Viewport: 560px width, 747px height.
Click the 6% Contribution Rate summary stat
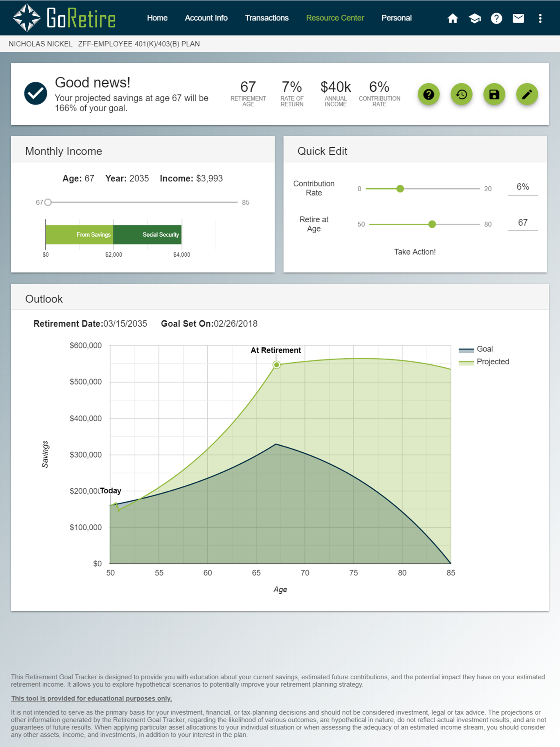tap(379, 93)
